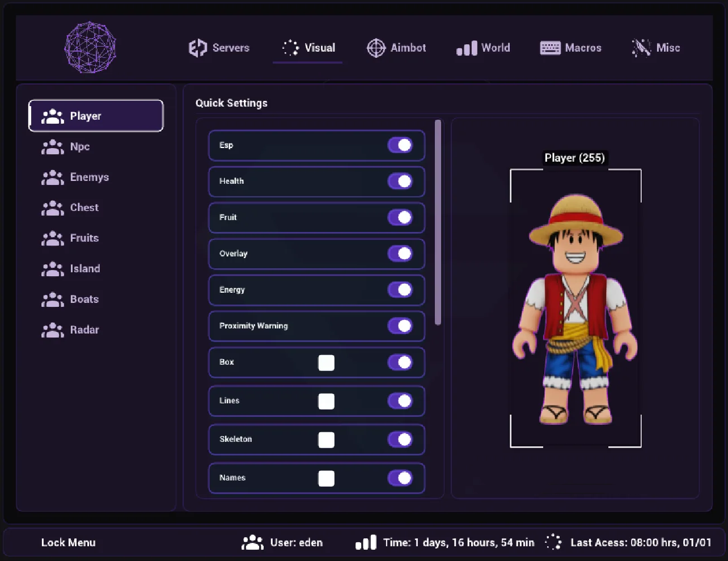Open the Lines color swatch
Screen dimensions: 728x561
(x=326, y=402)
